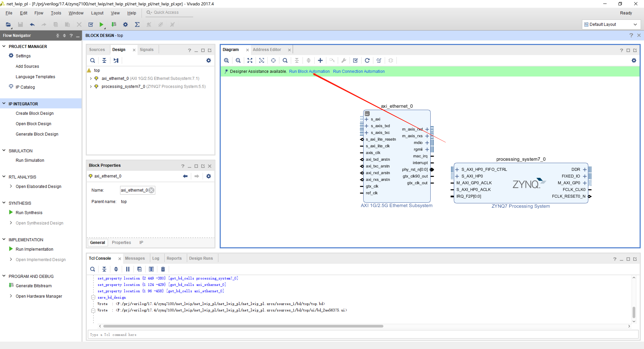Open Messages tab in bottom panel
Viewport: 644px width, 349px height.
tap(135, 258)
